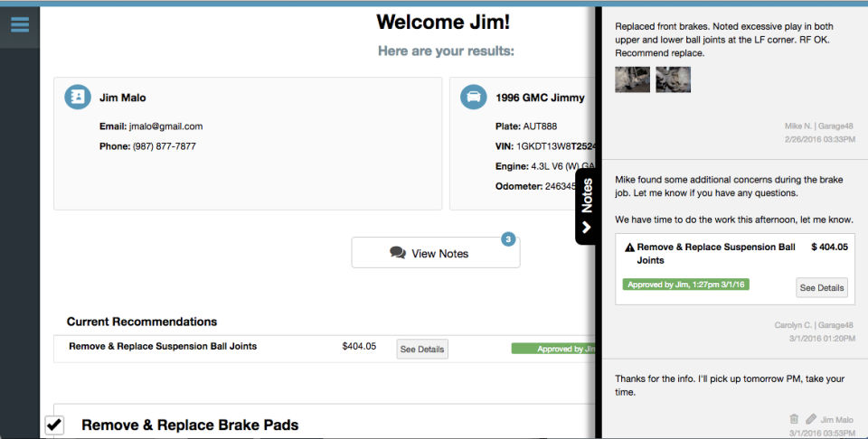Click the 3/1/2016 01:20PM timestamp
The width and height of the screenshot is (868, 439).
coord(822,339)
